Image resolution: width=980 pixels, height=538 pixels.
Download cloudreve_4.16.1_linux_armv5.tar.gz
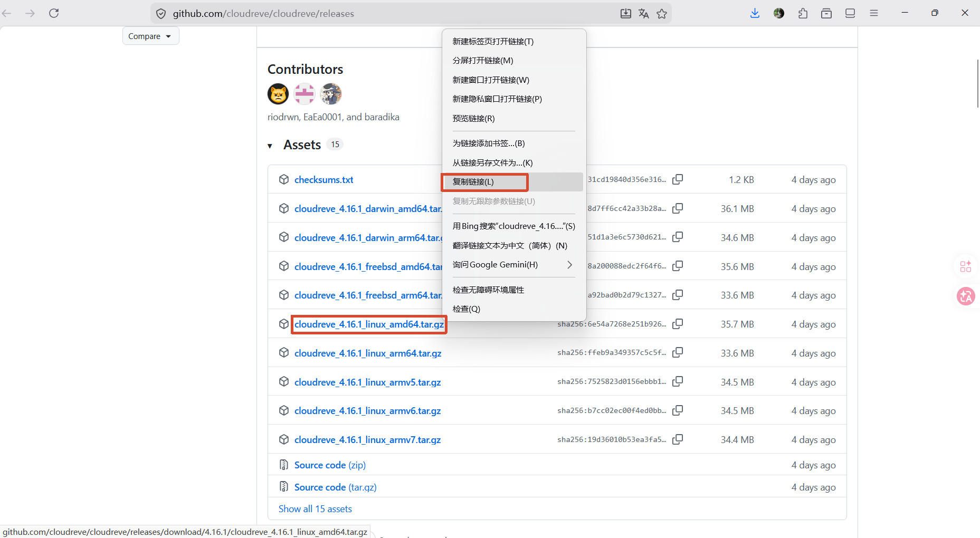(x=367, y=382)
